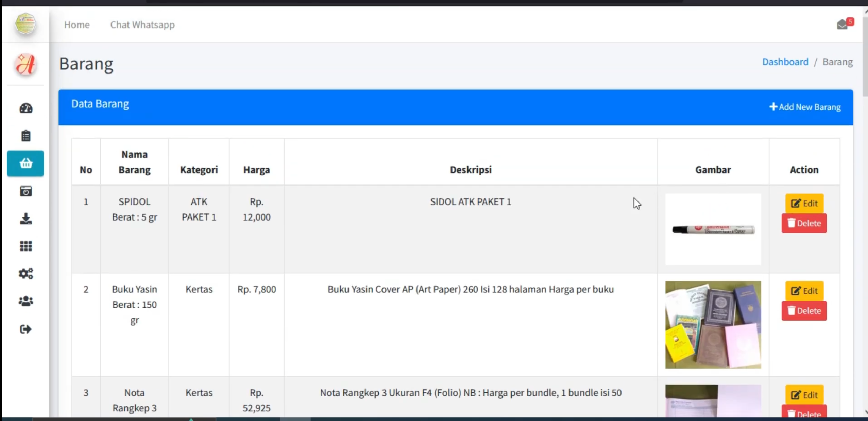868x421 pixels.
Task: Open the dashboard speedometer icon in sidebar
Action: point(26,108)
